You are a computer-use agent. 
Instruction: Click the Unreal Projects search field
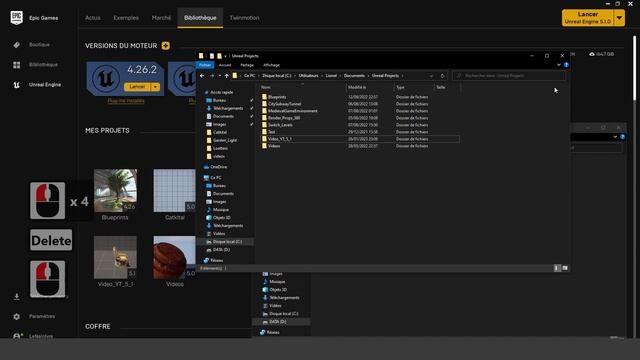pyautogui.click(x=509, y=76)
